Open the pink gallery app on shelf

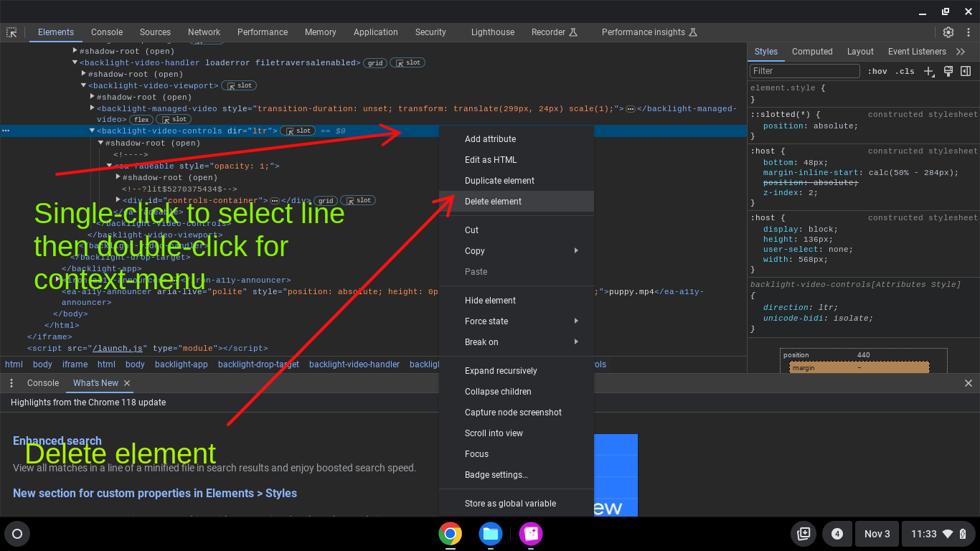(x=531, y=534)
